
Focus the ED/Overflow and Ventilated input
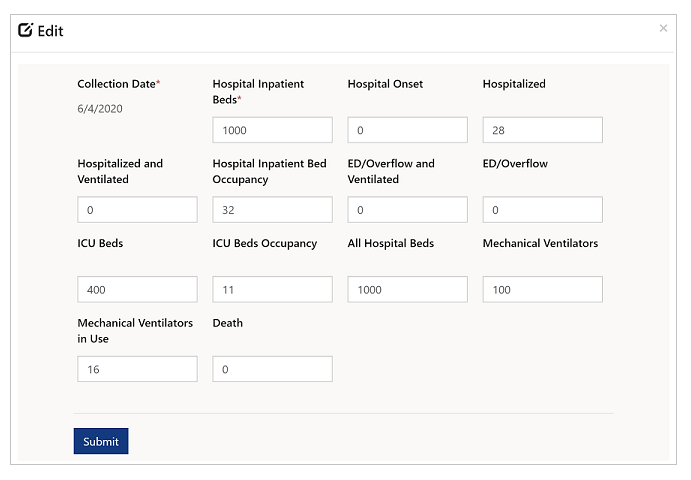(x=407, y=210)
